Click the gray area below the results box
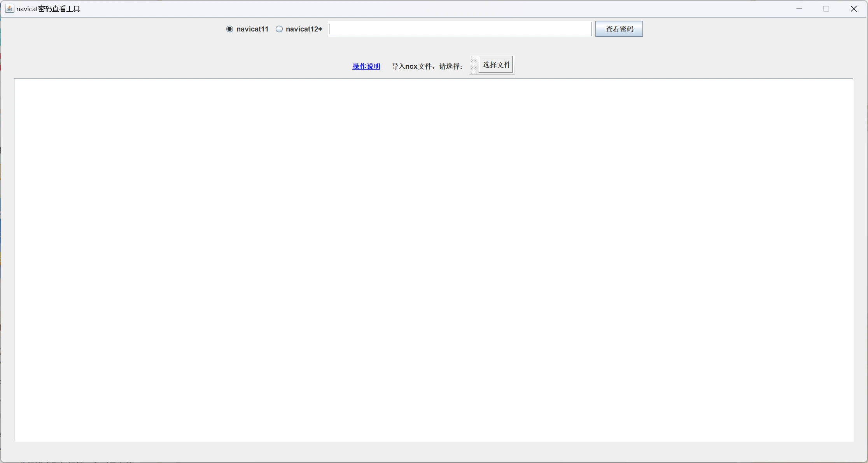 [434, 451]
